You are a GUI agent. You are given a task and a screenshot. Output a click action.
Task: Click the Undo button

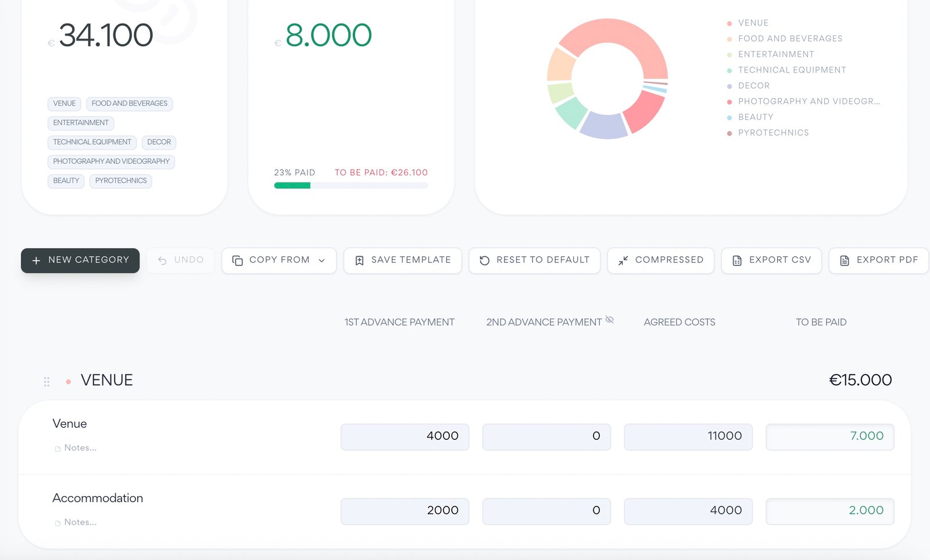point(181,260)
